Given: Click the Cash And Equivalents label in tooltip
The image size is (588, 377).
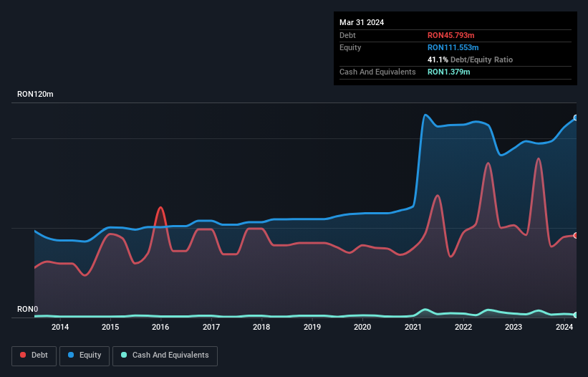Looking at the screenshot, I should (377, 72).
